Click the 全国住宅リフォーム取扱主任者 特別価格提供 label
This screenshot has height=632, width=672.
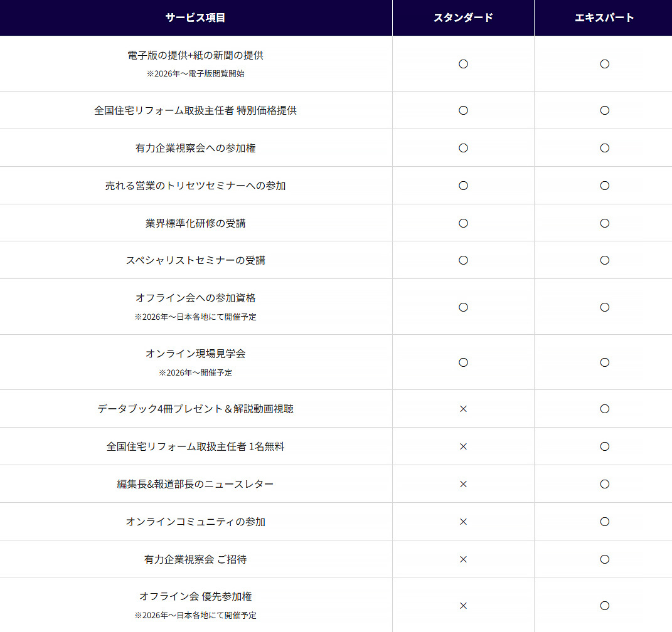195,110
